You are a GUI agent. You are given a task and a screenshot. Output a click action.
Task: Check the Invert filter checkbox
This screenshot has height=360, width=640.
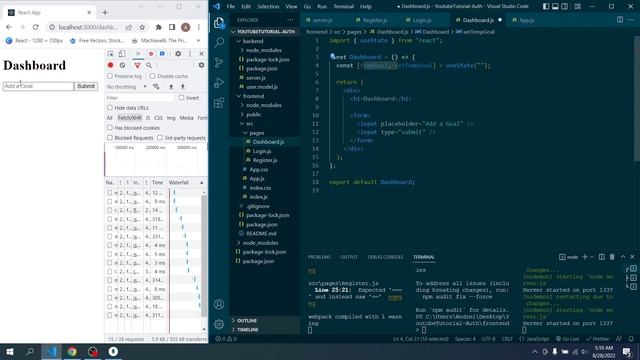point(182,98)
